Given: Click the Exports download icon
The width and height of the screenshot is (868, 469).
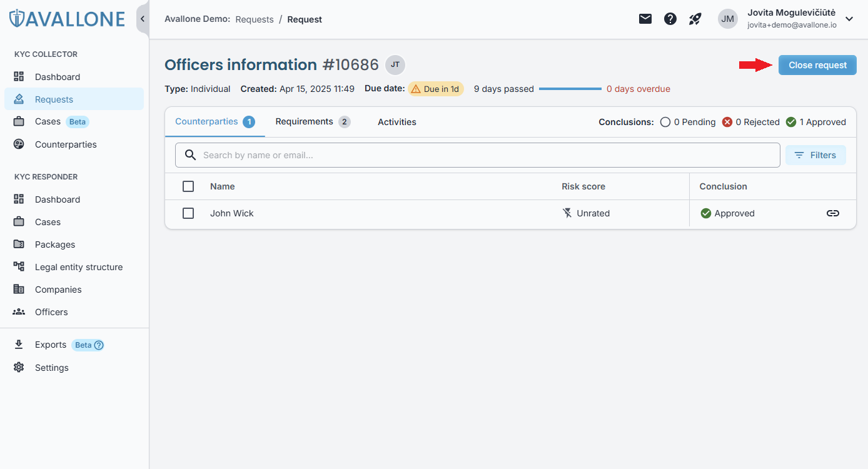Looking at the screenshot, I should pos(19,345).
